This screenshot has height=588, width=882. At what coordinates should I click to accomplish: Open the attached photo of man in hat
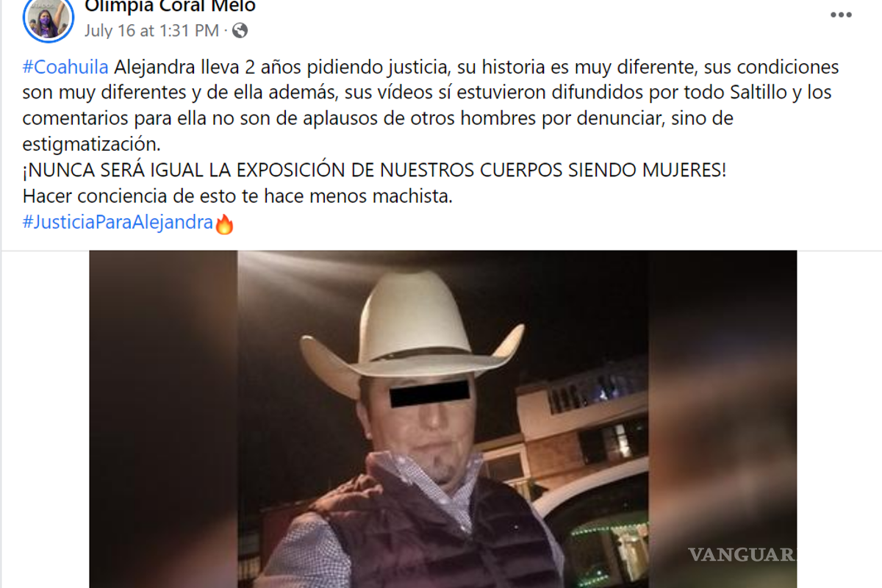pos(443,419)
